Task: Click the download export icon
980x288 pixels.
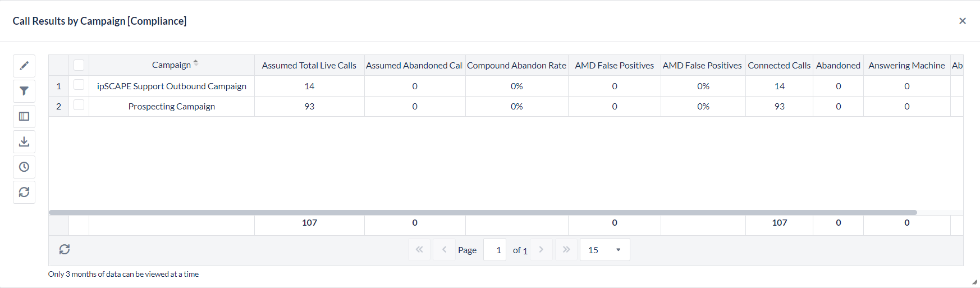Action: [x=24, y=141]
